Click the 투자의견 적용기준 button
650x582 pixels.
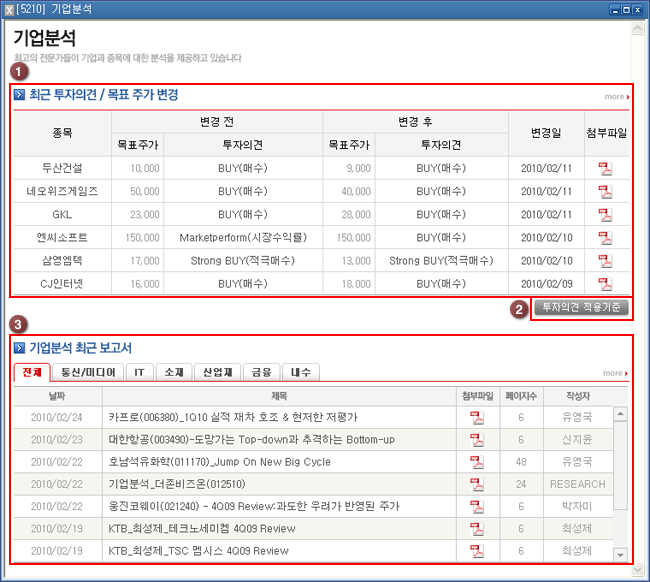tap(580, 308)
